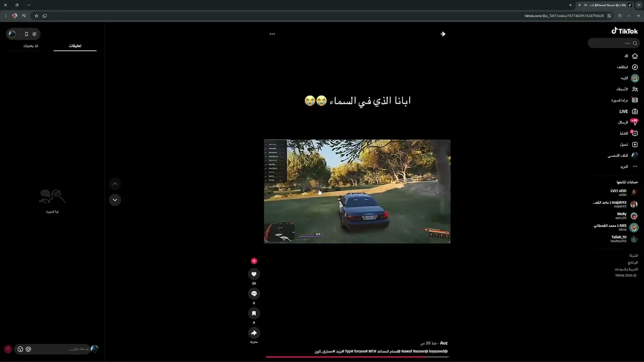
Task: Click the avatar beside the comment box
Action: click(x=94, y=349)
